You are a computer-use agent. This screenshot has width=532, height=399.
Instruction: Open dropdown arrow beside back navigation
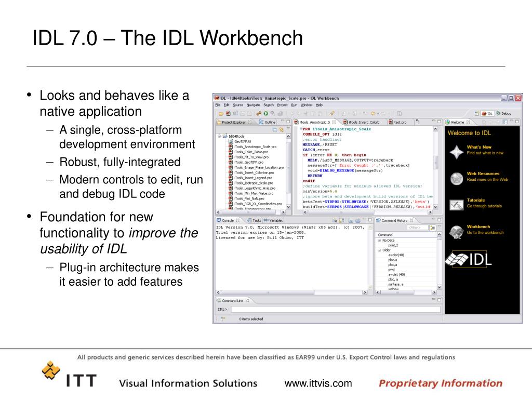pos(378,113)
